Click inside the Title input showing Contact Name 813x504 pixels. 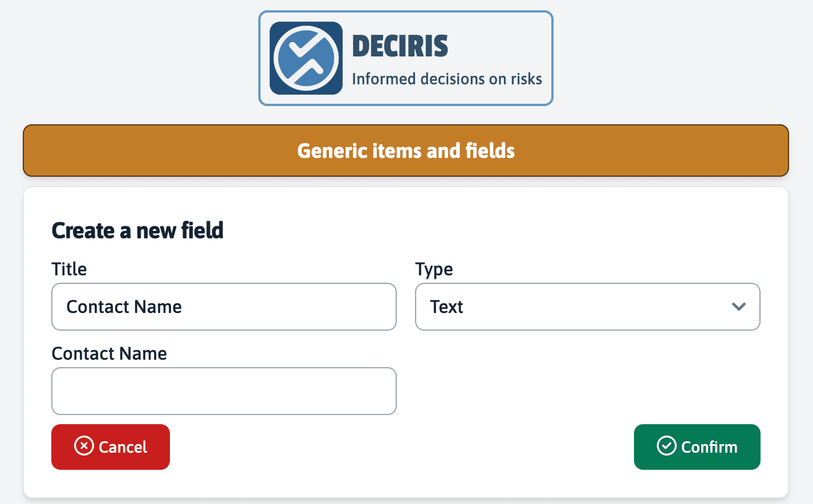pos(223,307)
